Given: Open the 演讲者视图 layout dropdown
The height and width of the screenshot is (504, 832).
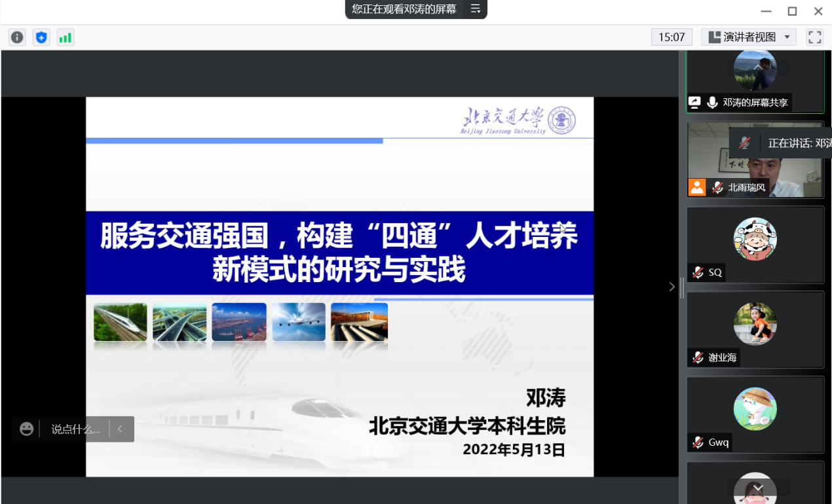Looking at the screenshot, I should (x=748, y=37).
